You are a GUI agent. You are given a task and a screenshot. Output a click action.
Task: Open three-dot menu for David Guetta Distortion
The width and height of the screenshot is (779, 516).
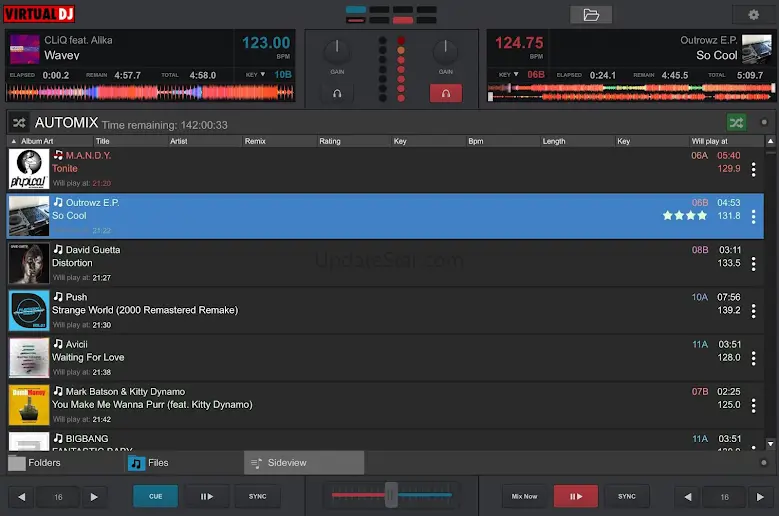click(x=753, y=264)
